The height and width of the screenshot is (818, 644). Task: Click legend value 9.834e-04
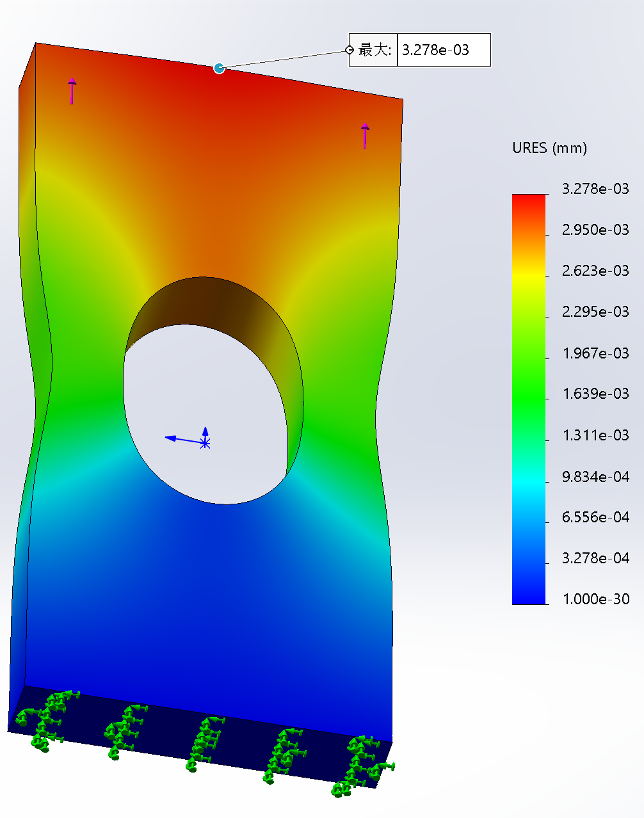[595, 477]
